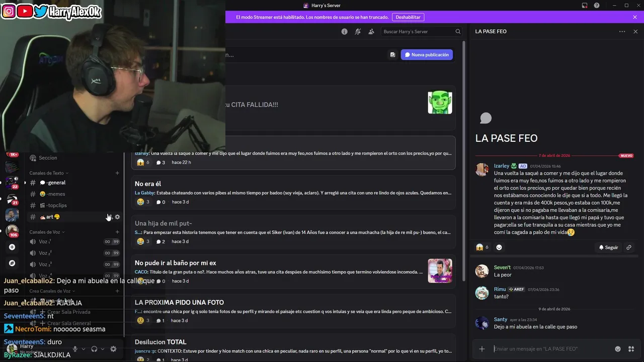The image size is (644, 362).
Task: Click the Nueva publicación button
Action: [427, 55]
